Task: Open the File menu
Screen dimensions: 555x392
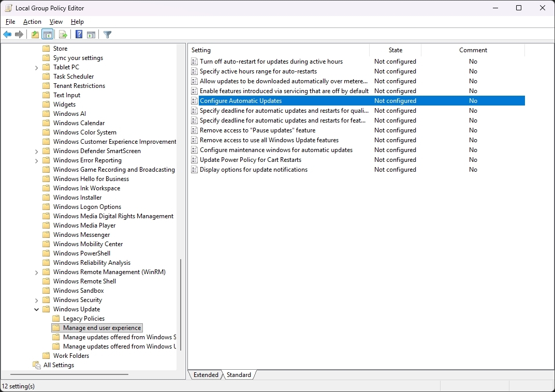Action: (10, 22)
